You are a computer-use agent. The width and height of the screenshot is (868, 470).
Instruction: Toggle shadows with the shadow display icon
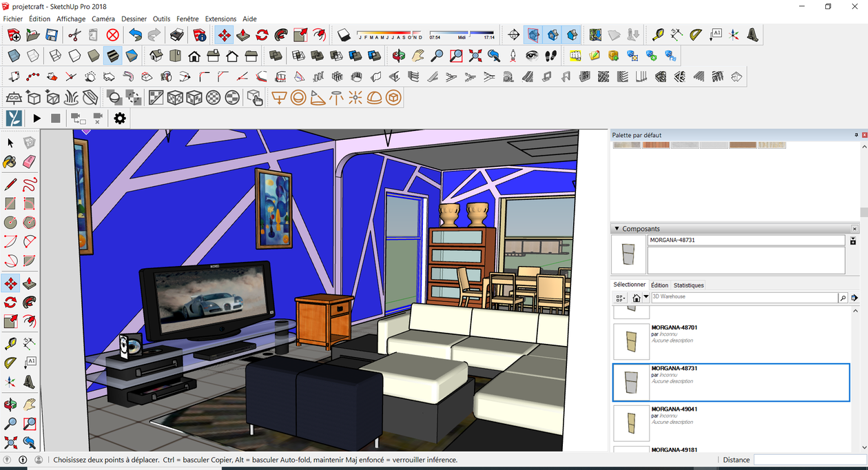[x=344, y=34]
